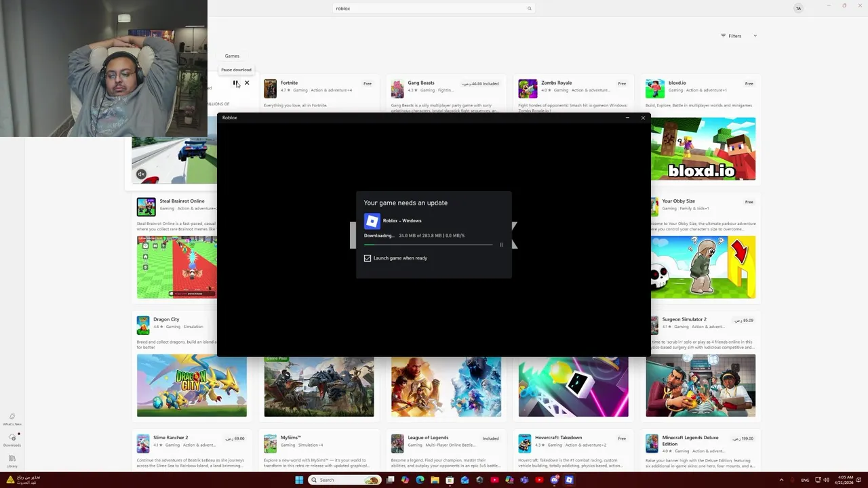Open the Fortnite game icon
Screen dimensions: 868x488
[x=271, y=89]
